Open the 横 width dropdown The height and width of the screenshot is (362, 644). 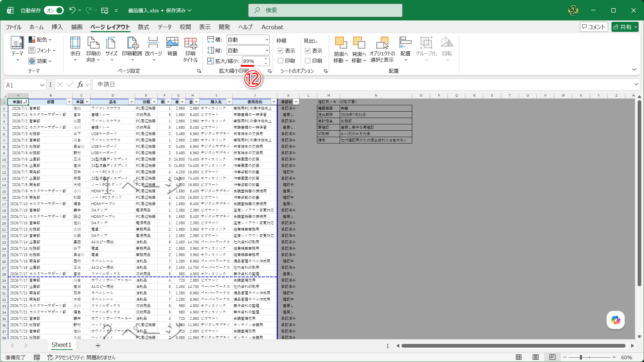click(248, 40)
